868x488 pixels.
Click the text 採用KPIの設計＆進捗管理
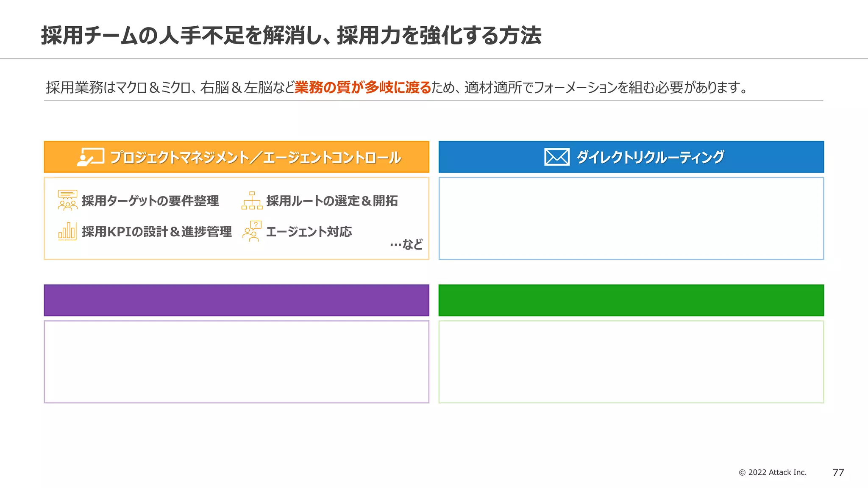(x=157, y=232)
